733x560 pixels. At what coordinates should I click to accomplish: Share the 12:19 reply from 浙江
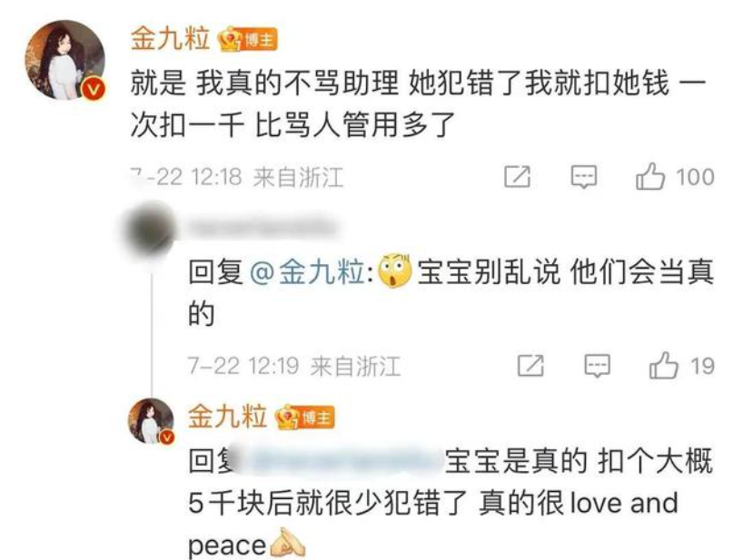click(x=530, y=365)
